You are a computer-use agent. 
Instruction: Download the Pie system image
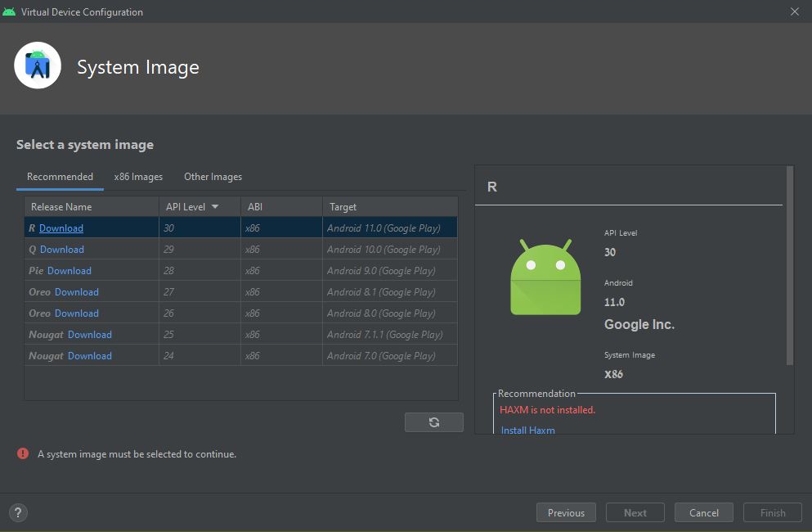(70, 271)
